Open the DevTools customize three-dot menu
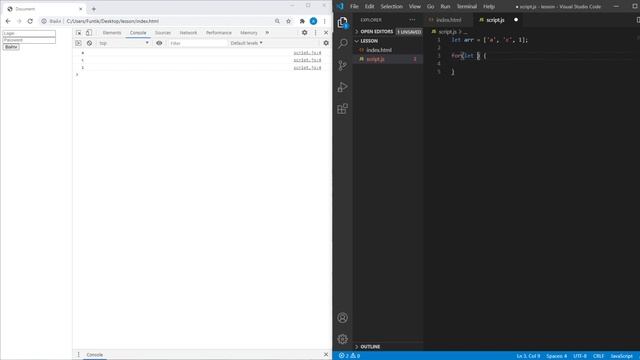Viewport: 640px width, 360px height. pos(316,33)
